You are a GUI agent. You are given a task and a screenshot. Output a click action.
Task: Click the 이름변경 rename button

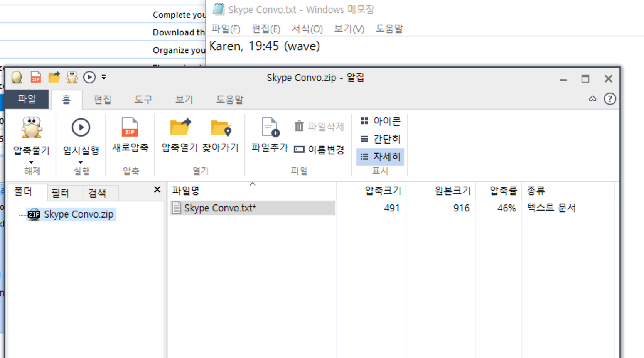(319, 149)
